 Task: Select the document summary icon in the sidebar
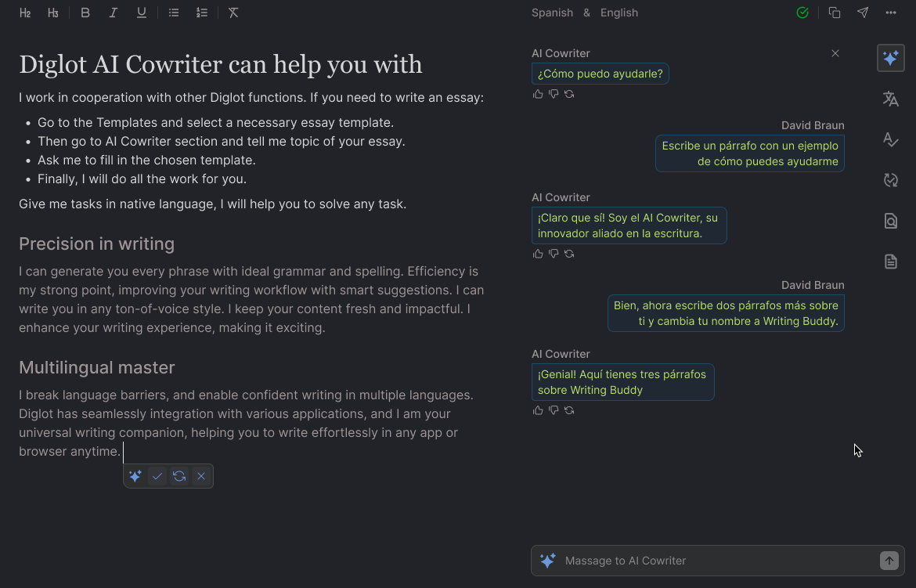(x=890, y=261)
